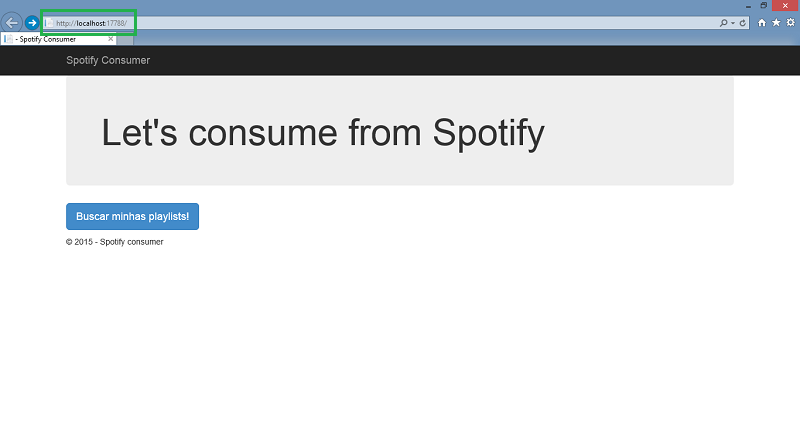Minimize the browser window
800x426 pixels.
[x=748, y=5]
